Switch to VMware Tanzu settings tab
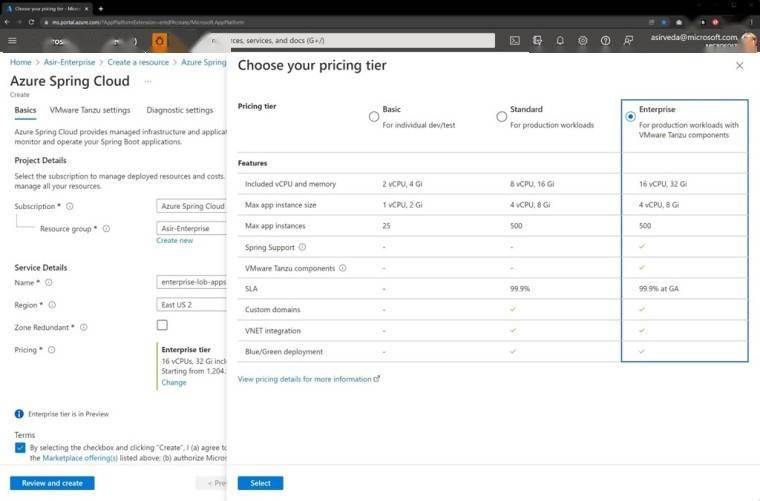The image size is (760, 501). (x=90, y=110)
